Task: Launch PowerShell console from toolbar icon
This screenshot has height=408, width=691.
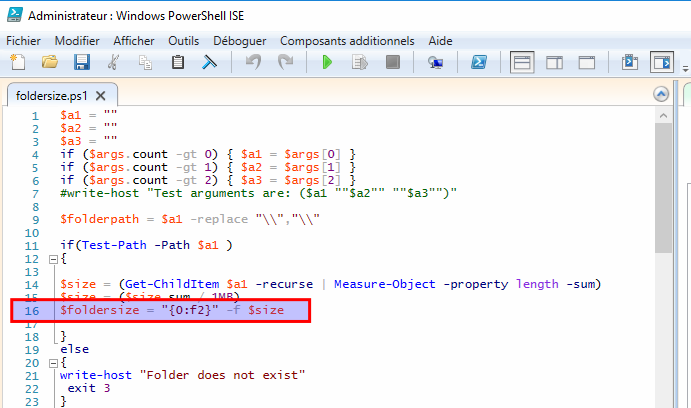Action: click(479, 63)
